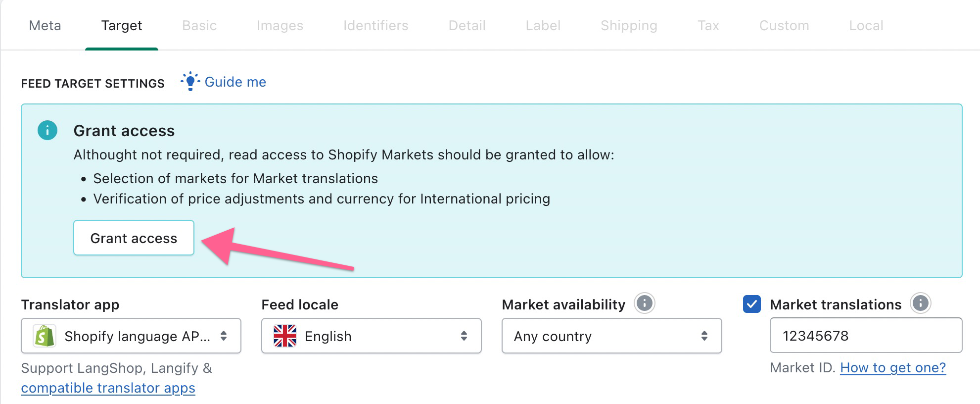The height and width of the screenshot is (404, 980).
Task: Follow the How to get one? link
Action: (x=893, y=367)
